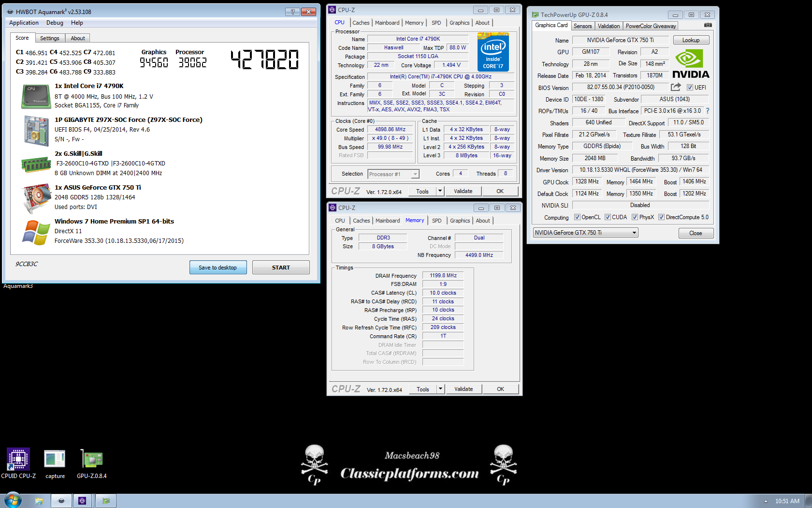Viewport: 812px width, 508px height.
Task: Switch to CPU-Z taskbar button
Action: 82,501
